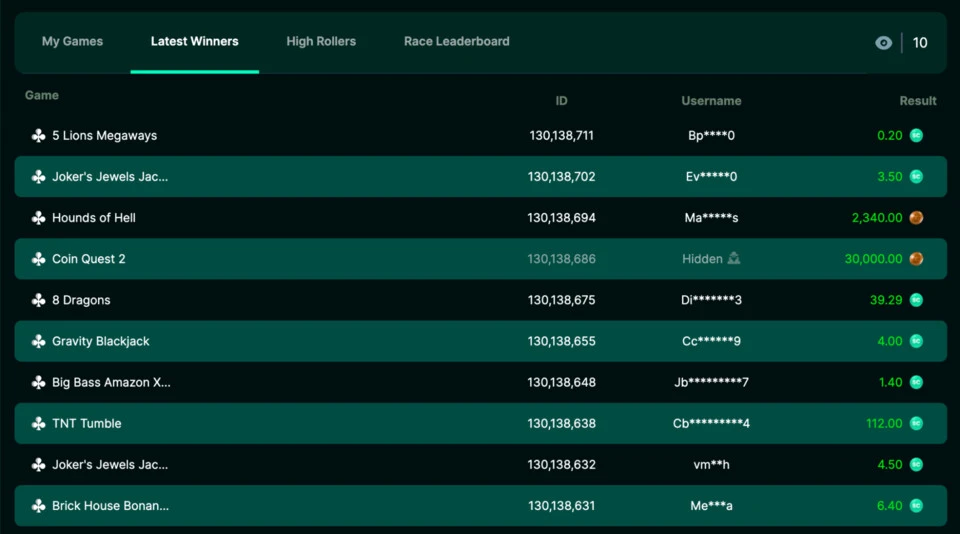Click the Result column header
Viewport: 960px width, 534px height.
pos(918,101)
